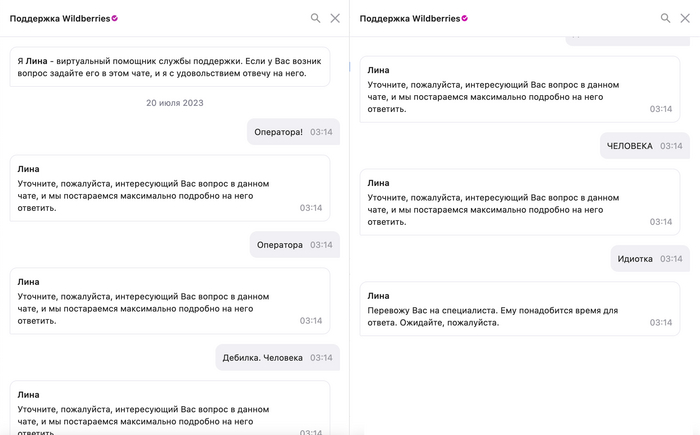700x435 pixels.
Task: Select the sent message "ЧЕЛОВЕКА"
Action: coord(644,146)
